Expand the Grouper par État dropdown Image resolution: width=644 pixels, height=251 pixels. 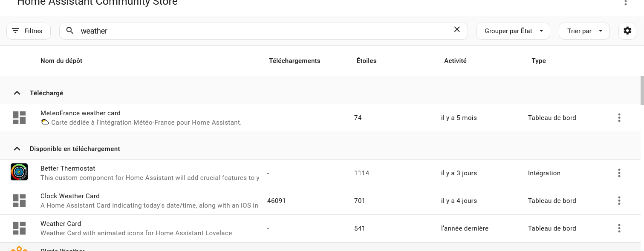513,31
